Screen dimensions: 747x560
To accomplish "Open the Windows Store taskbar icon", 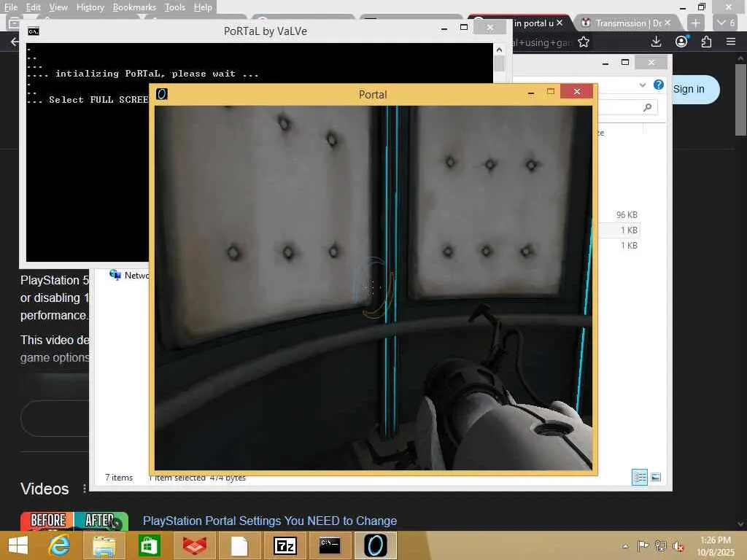I will (149, 545).
